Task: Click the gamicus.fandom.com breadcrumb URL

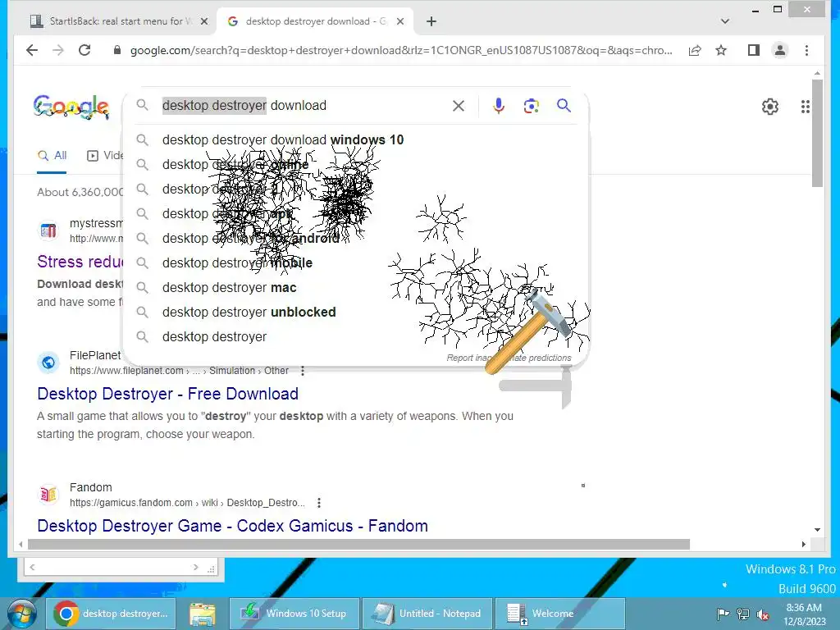Action: click(187, 503)
